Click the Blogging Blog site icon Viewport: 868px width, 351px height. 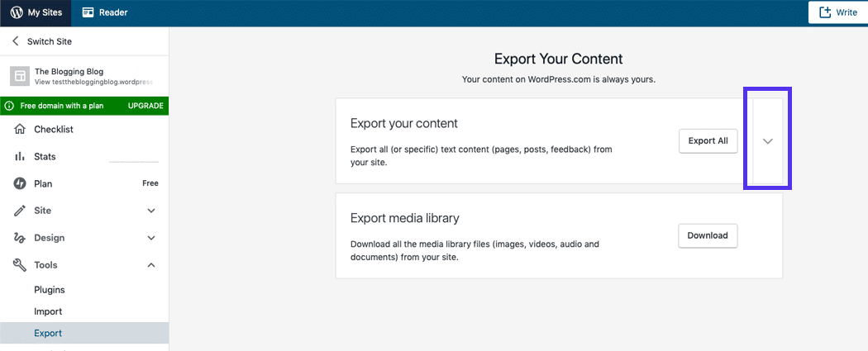point(19,77)
